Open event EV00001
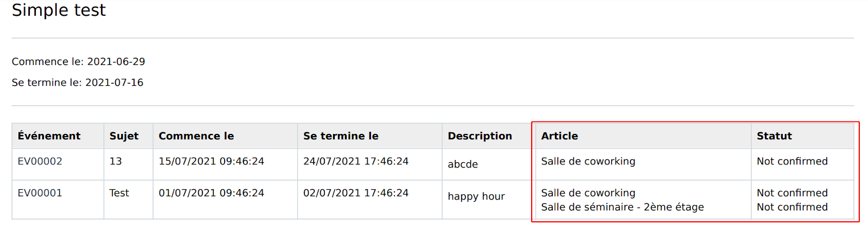The width and height of the screenshot is (868, 237). [40, 193]
